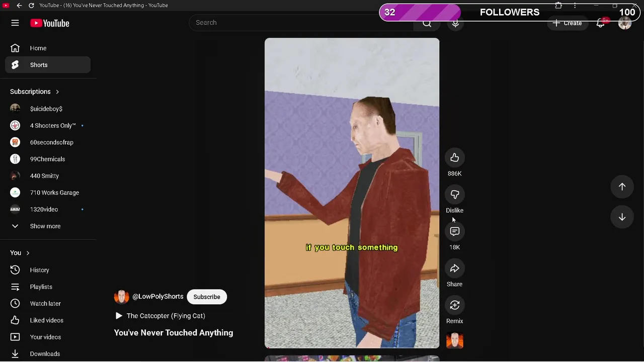Click the search magnifier button
The image size is (644, 362).
click(x=427, y=23)
